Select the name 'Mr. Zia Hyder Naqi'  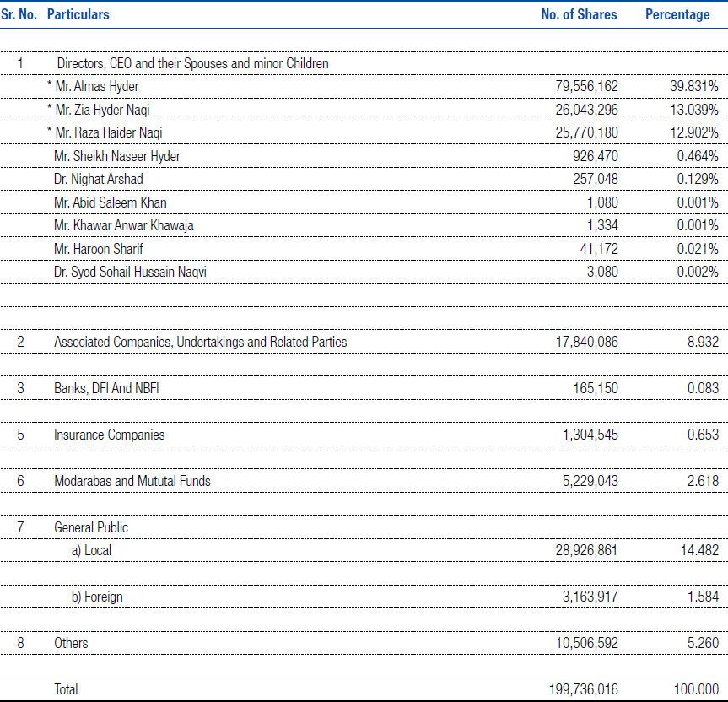point(102,110)
